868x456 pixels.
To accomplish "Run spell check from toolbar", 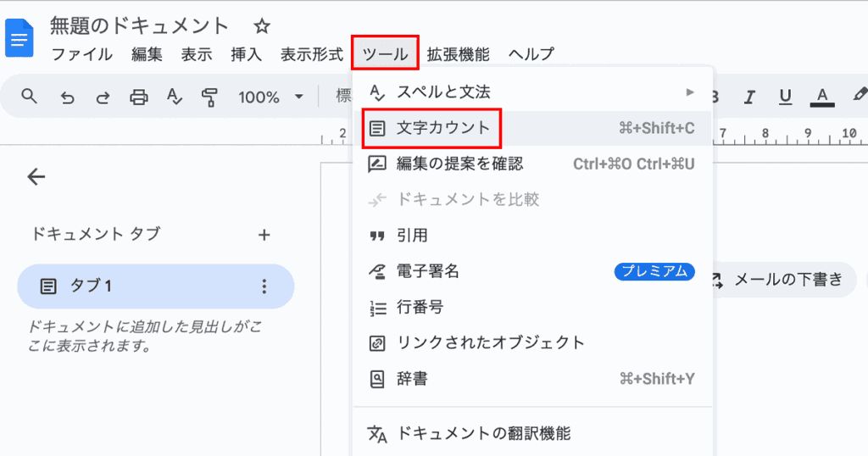I will click(x=175, y=97).
